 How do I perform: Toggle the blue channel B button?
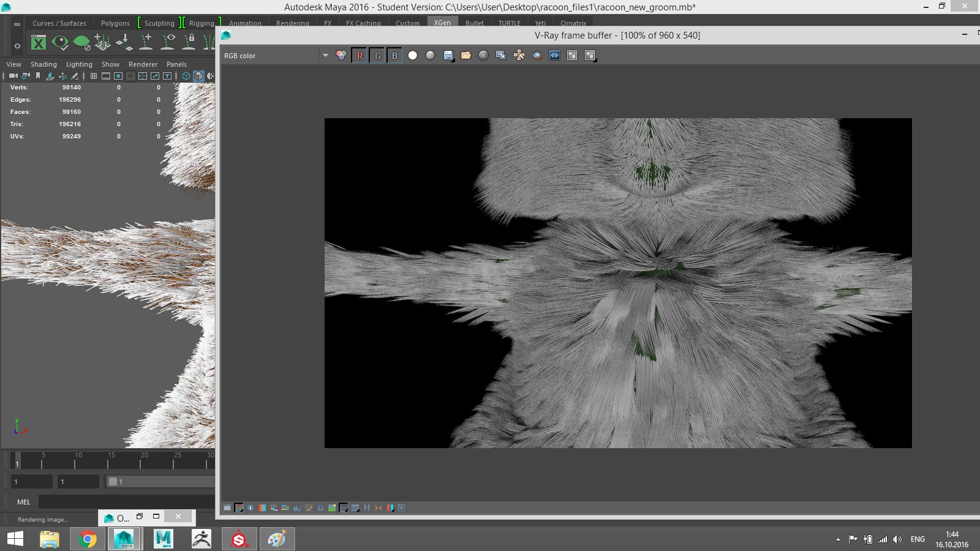tap(394, 56)
